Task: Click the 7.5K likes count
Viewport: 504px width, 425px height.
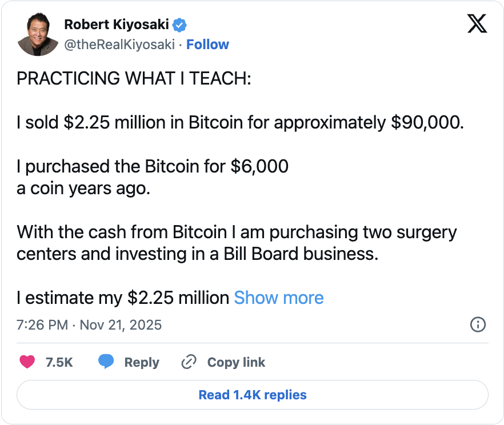Action: [x=59, y=362]
